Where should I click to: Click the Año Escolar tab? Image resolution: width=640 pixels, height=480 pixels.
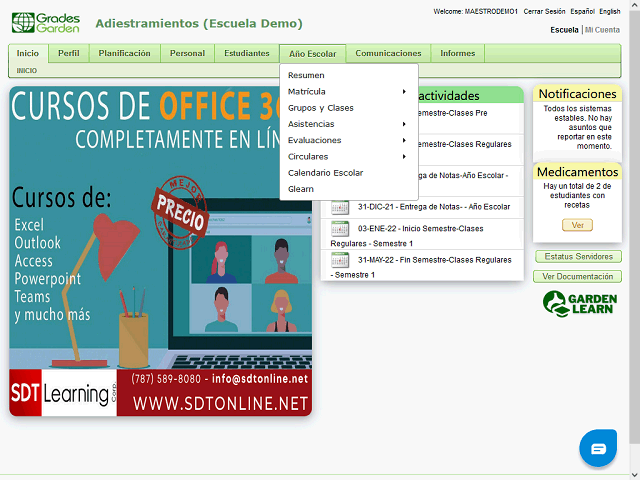pyautogui.click(x=313, y=54)
